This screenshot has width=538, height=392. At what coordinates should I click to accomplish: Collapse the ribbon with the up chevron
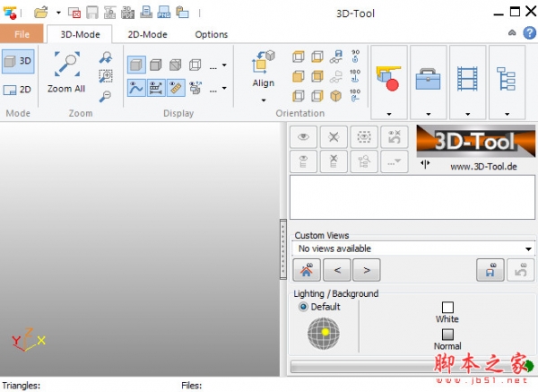point(512,33)
